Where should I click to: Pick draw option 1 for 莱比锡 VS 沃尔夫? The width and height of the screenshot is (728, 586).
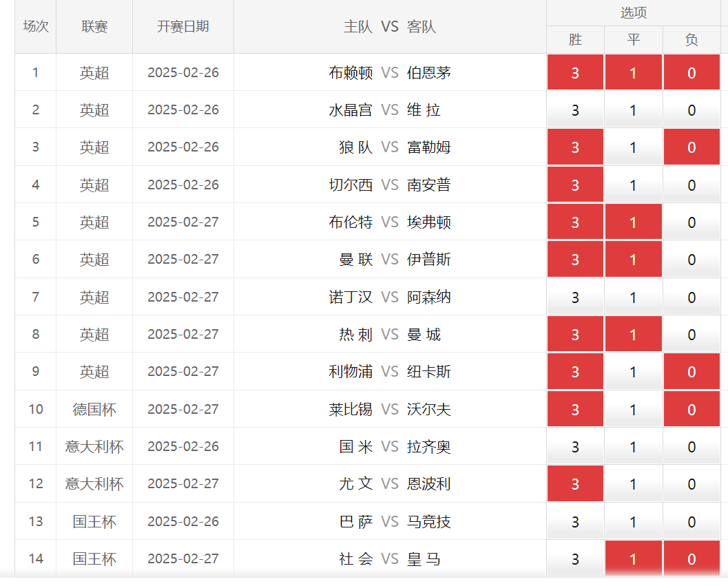pos(633,409)
